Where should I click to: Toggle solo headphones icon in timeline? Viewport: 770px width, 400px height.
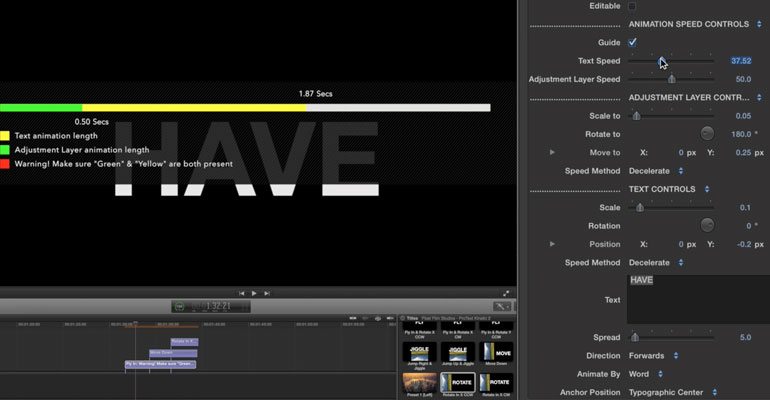click(x=378, y=318)
